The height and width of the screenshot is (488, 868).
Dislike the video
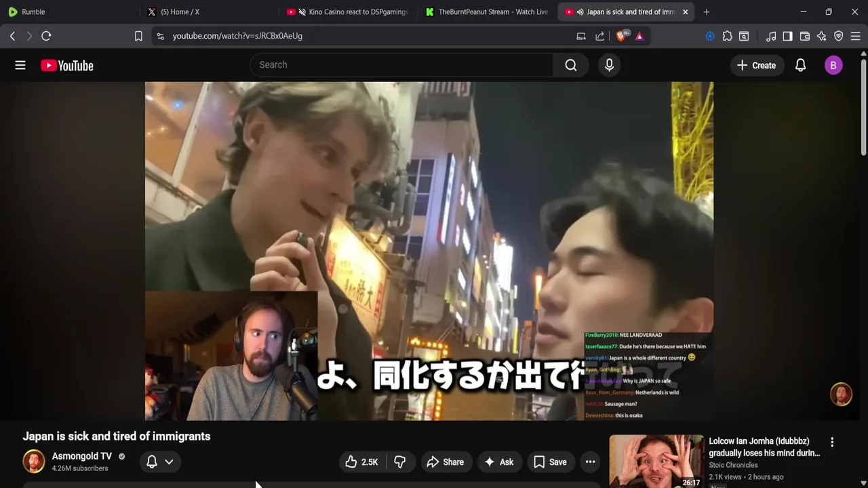point(400,462)
